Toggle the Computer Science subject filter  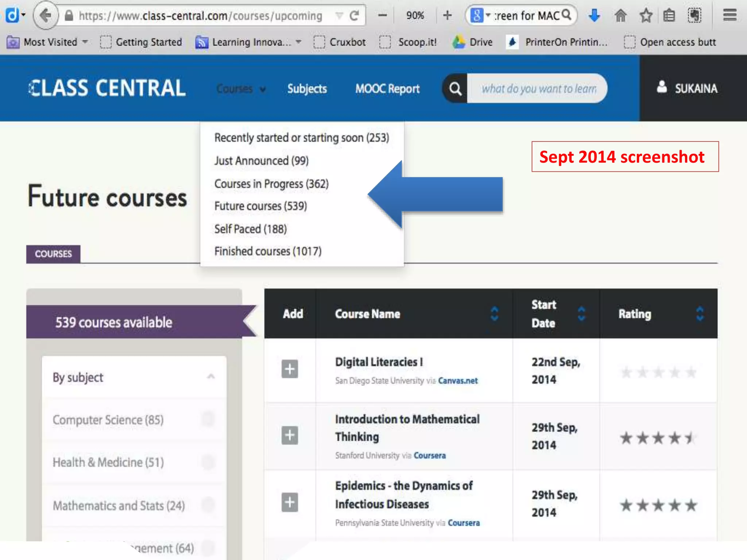tap(208, 419)
